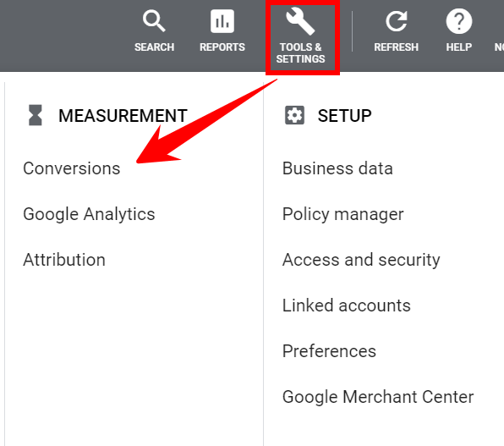Select Google Analytics menu entry
This screenshot has height=446, width=504.
click(89, 214)
